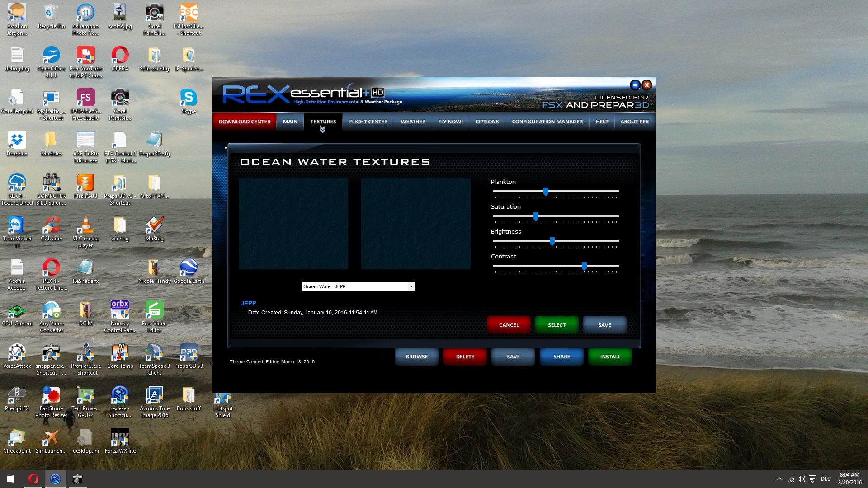Open the volume control in tray

(802, 479)
